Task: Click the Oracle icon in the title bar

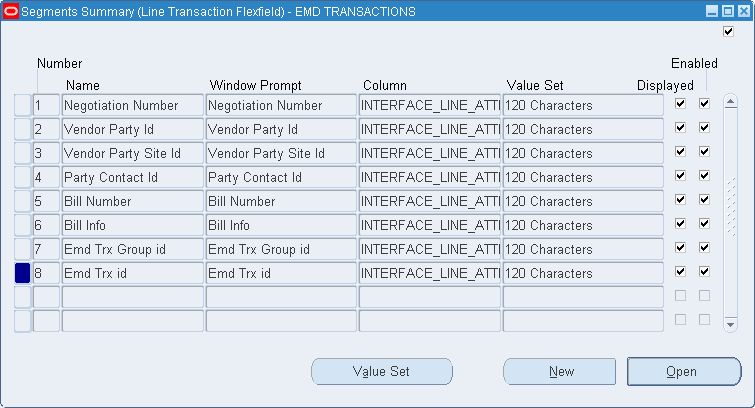Action: pyautogui.click(x=11, y=11)
